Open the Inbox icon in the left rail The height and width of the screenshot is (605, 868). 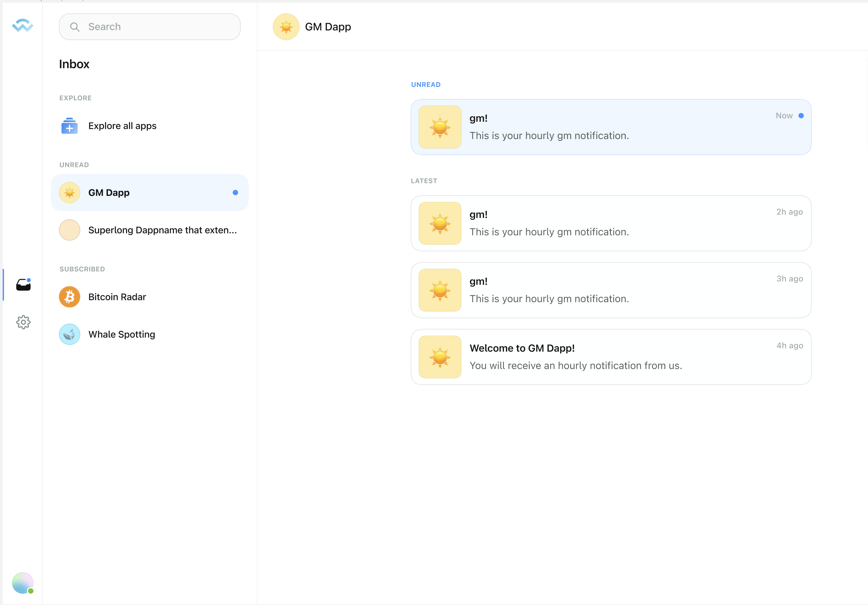(23, 284)
